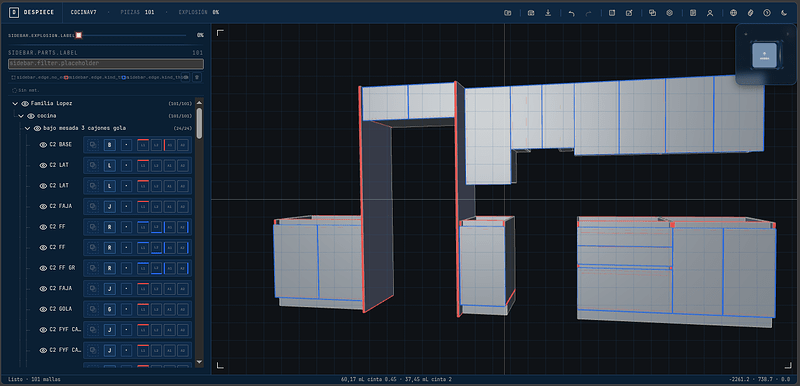The image size is (800, 386).
Task: Click the PIEZAS 101 counter in header
Action: click(137, 12)
